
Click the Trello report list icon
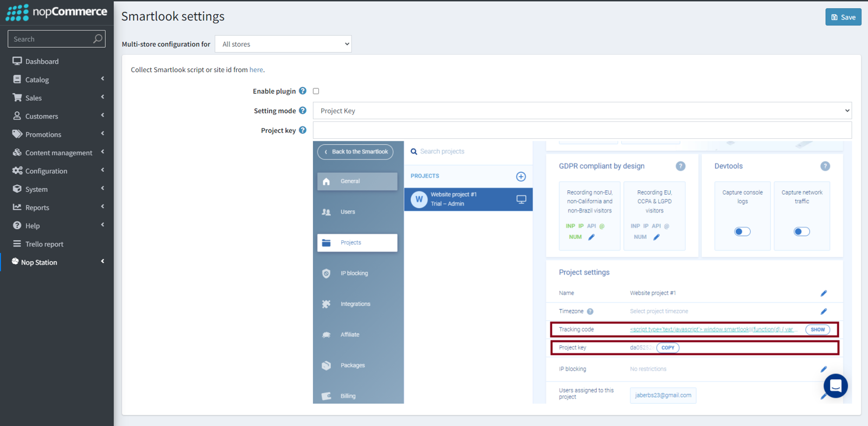coord(17,244)
